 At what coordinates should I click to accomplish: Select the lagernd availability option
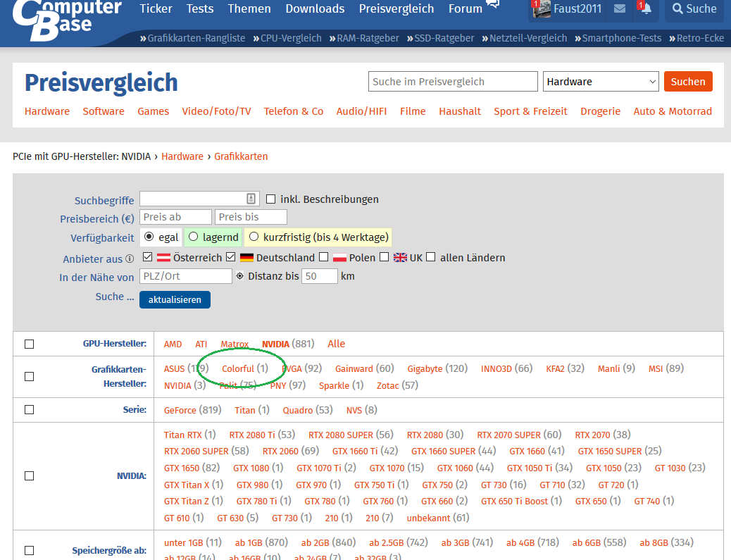pyautogui.click(x=193, y=237)
